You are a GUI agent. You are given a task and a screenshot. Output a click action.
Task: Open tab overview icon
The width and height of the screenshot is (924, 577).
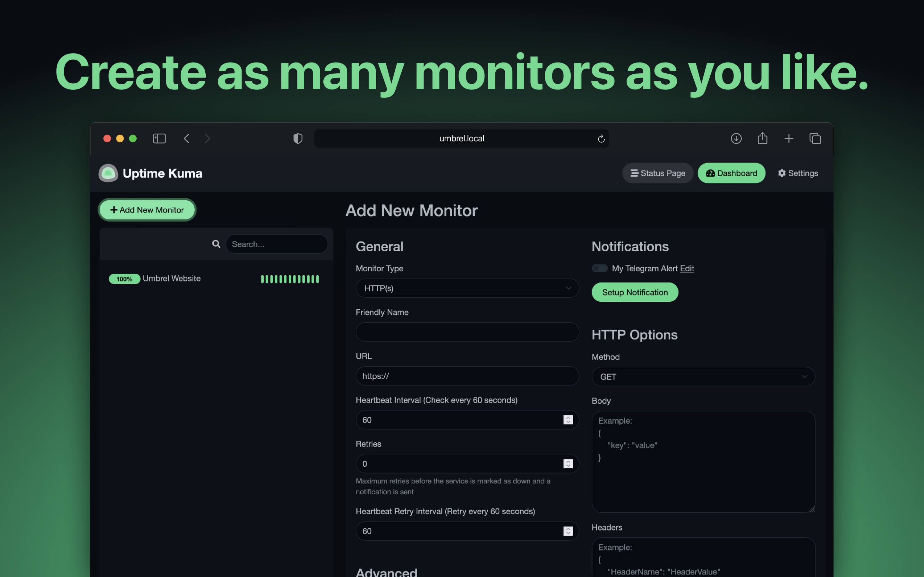coord(815,138)
